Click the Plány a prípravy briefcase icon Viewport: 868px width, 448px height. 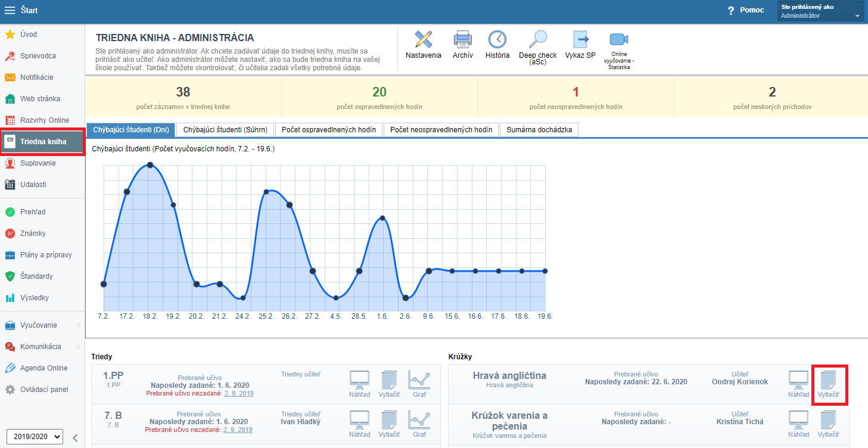pyautogui.click(x=10, y=255)
